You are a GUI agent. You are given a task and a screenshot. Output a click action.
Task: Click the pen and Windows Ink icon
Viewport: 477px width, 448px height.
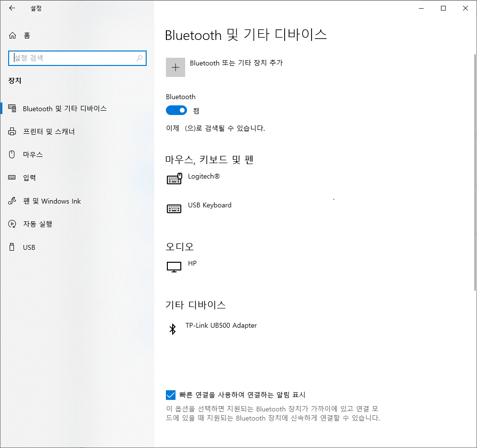pyautogui.click(x=12, y=201)
